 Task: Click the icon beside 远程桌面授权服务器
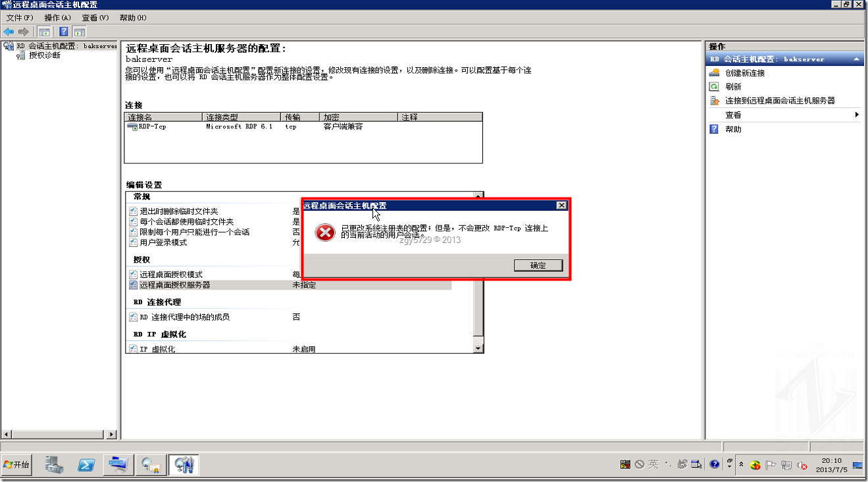click(x=134, y=285)
